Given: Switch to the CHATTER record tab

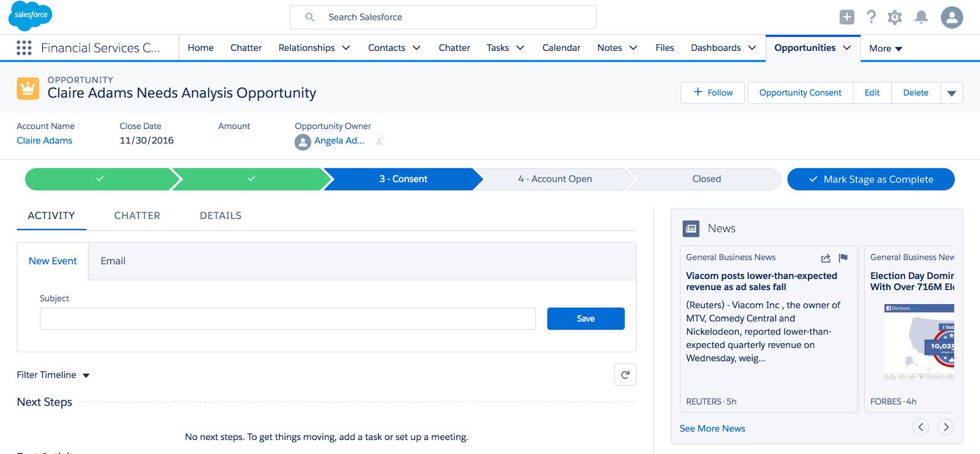Looking at the screenshot, I should (x=137, y=215).
